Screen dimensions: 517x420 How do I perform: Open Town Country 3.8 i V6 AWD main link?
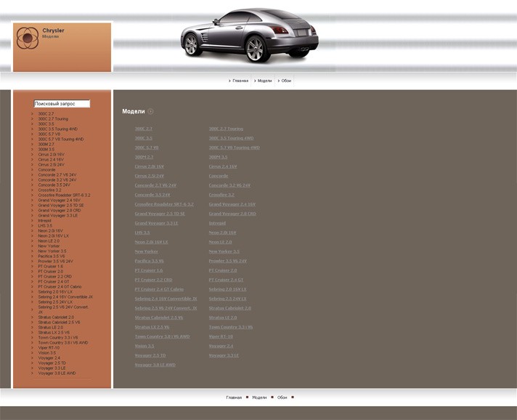(x=162, y=337)
